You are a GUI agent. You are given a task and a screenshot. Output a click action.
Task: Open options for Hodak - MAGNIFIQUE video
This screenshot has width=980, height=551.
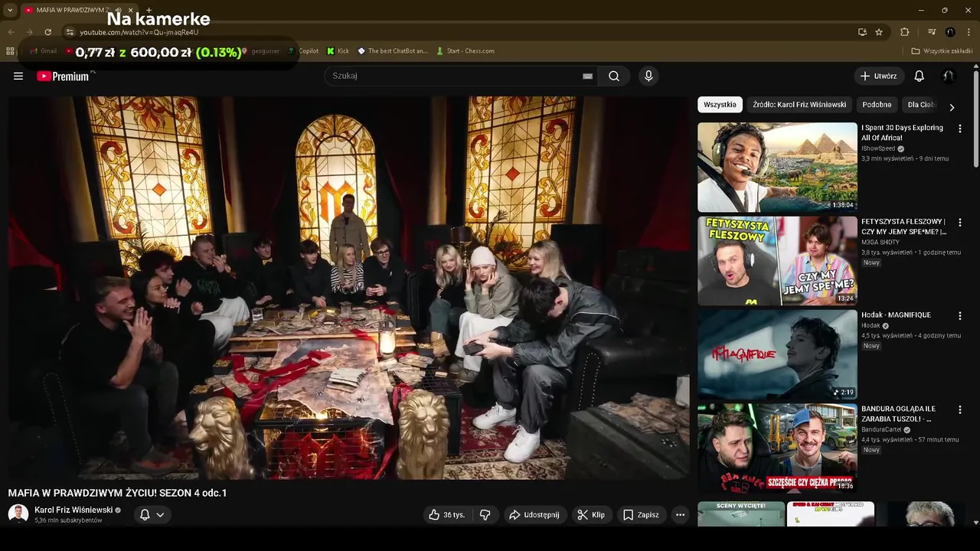(959, 315)
